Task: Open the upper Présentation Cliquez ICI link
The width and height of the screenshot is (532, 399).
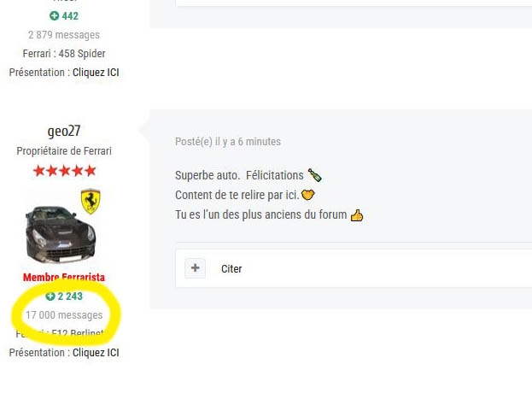Action: click(x=96, y=73)
